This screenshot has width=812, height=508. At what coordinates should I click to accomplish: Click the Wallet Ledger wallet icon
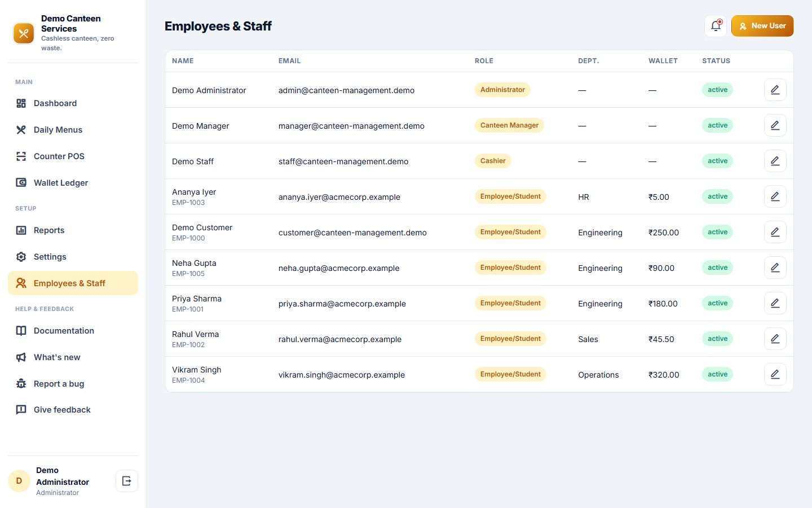(21, 183)
